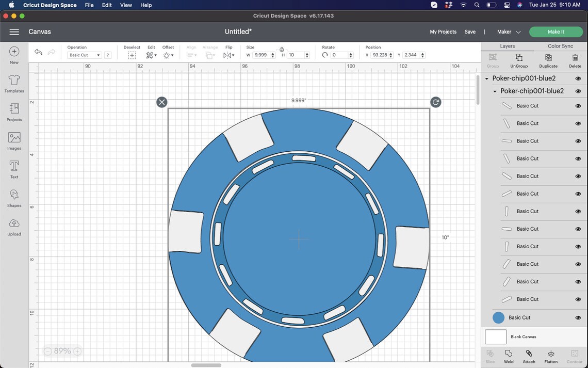The image size is (588, 368).
Task: Open the Shapes menu
Action: tap(14, 198)
